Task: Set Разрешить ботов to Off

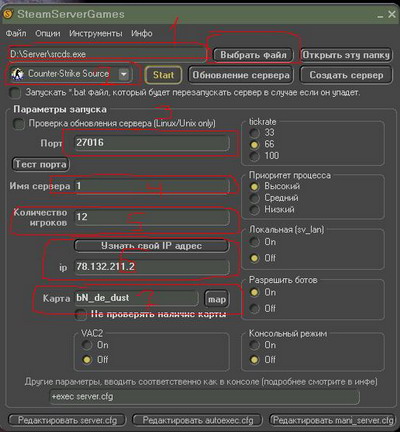Action: coord(254,308)
